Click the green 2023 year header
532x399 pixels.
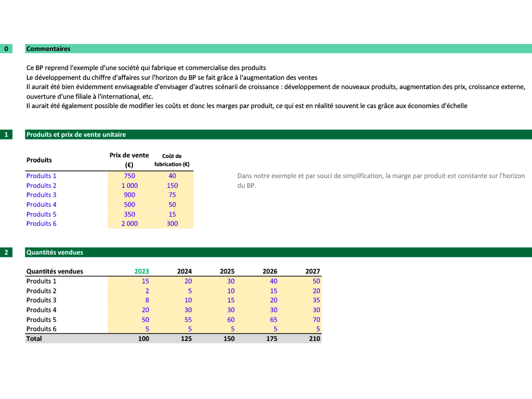click(142, 271)
